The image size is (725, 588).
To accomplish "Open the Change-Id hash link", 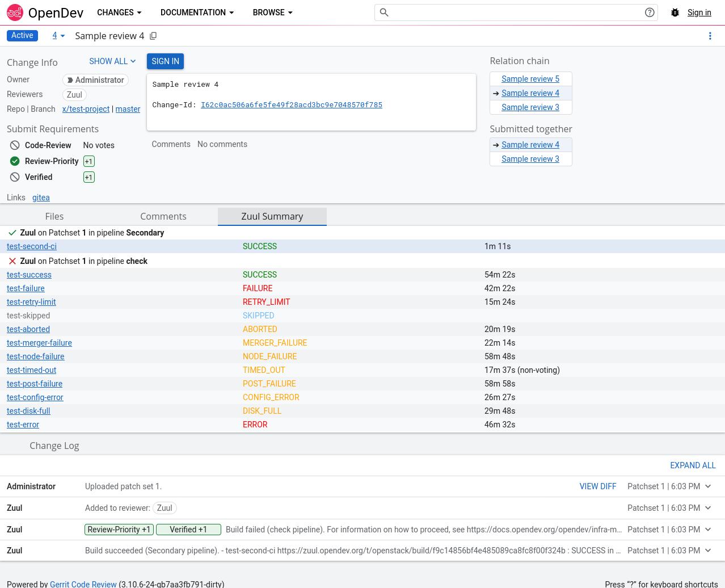I will [x=292, y=105].
